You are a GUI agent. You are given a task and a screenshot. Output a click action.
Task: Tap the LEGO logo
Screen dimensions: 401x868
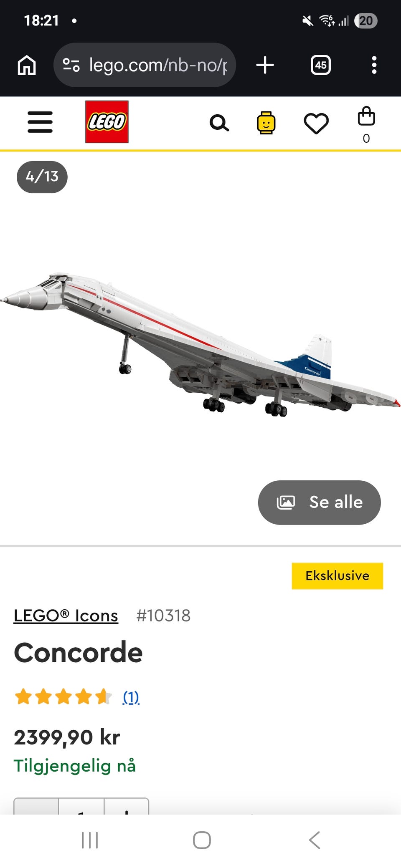(107, 122)
